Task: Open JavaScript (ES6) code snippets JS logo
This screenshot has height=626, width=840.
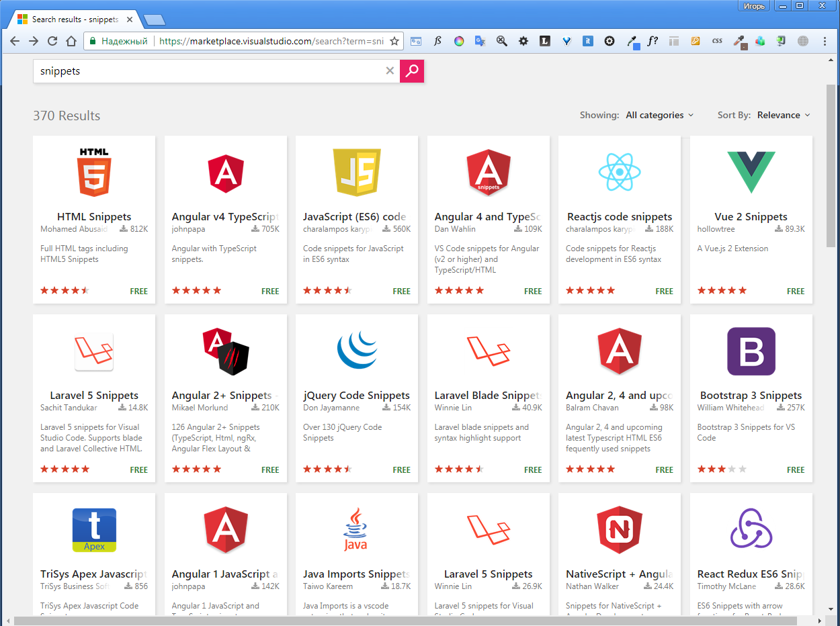Action: tap(357, 172)
